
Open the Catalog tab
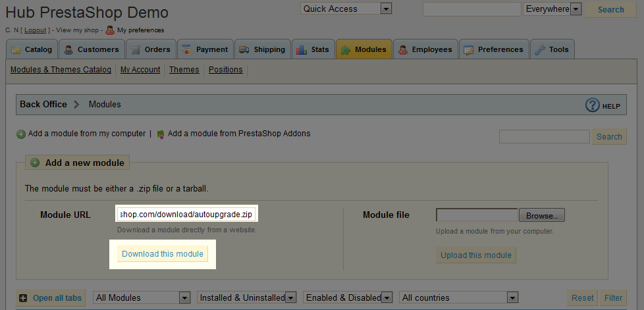pyautogui.click(x=32, y=49)
